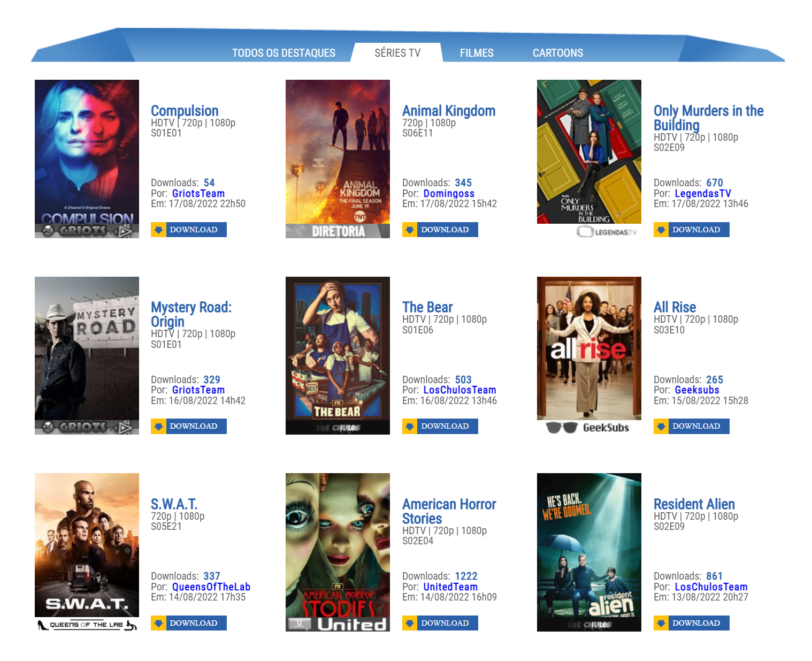
Task: Open American Horror Stories title link
Action: coord(449,511)
